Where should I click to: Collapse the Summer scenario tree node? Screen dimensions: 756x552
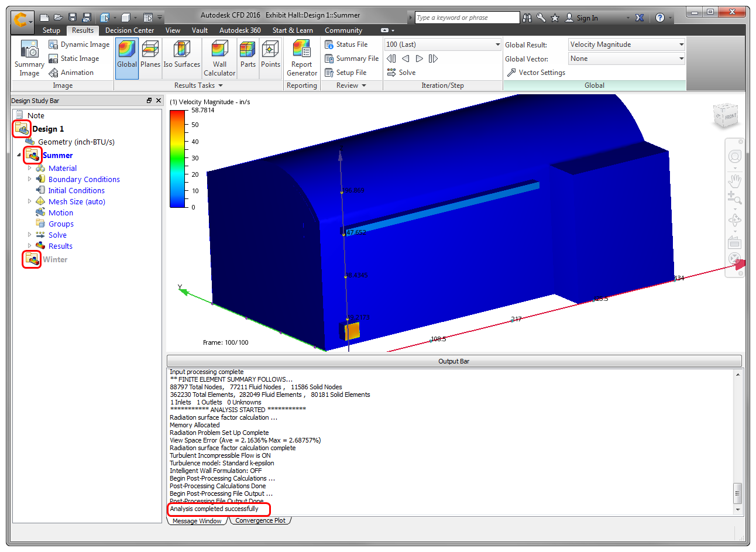point(19,155)
